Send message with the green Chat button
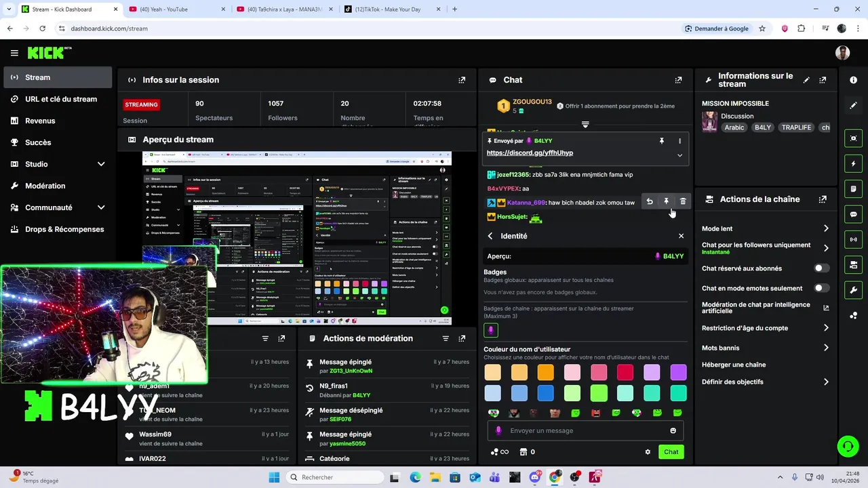 671,452
